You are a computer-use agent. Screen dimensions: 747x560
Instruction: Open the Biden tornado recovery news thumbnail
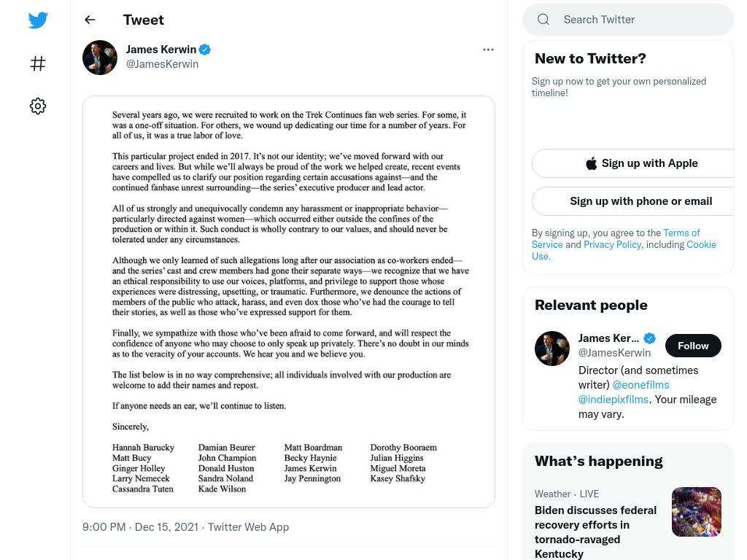(697, 512)
